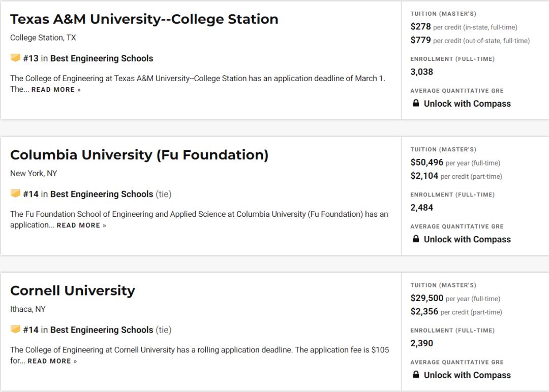Click the gold badge icon beside Cornell's #14 ranking
549x392 pixels.
coord(15,329)
